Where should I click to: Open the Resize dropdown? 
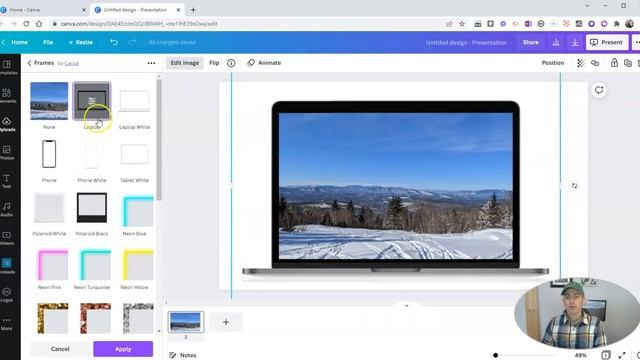81,42
